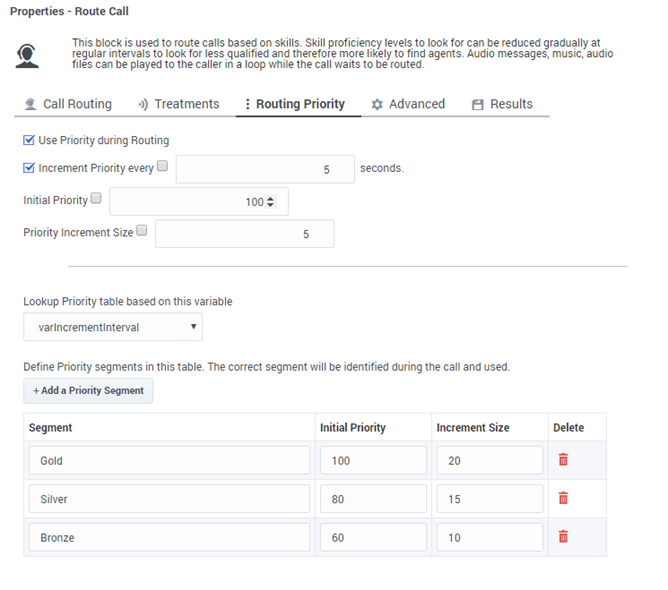Image resolution: width=668 pixels, height=590 pixels.
Task: Switch to the Call Routing tab
Action: pos(68,104)
